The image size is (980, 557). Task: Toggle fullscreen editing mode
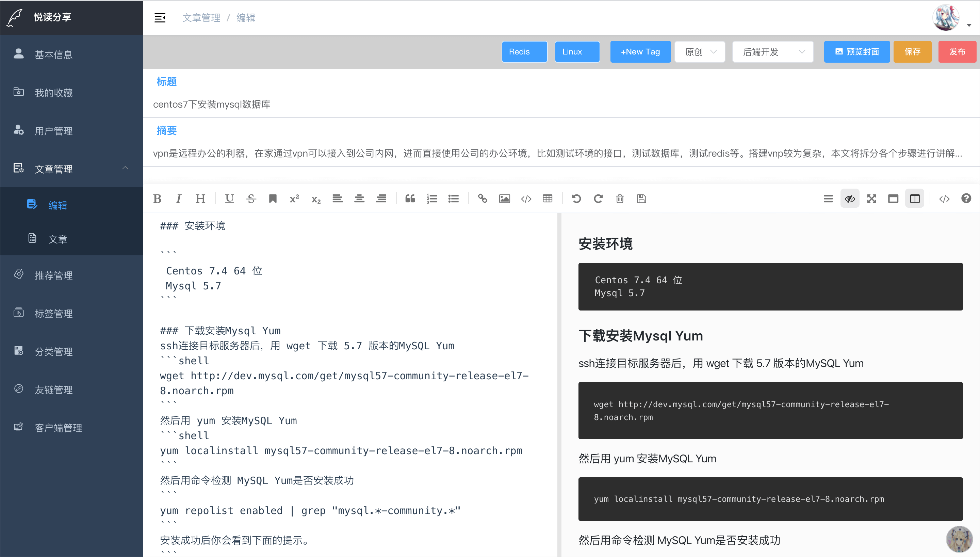871,198
